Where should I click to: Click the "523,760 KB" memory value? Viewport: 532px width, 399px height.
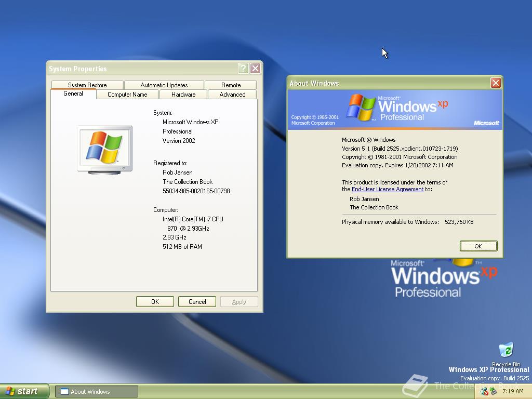(459, 222)
